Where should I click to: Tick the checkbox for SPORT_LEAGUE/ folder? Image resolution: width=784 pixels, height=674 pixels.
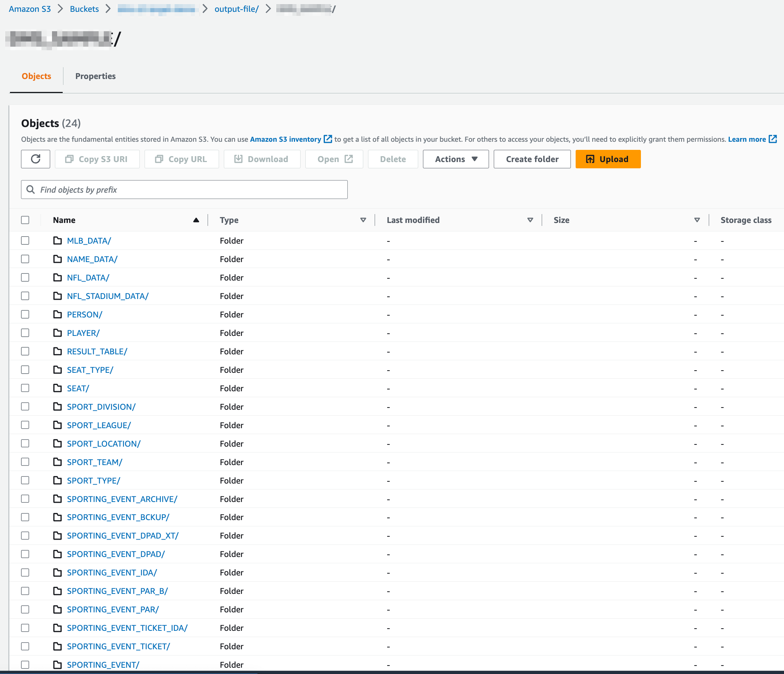click(25, 425)
